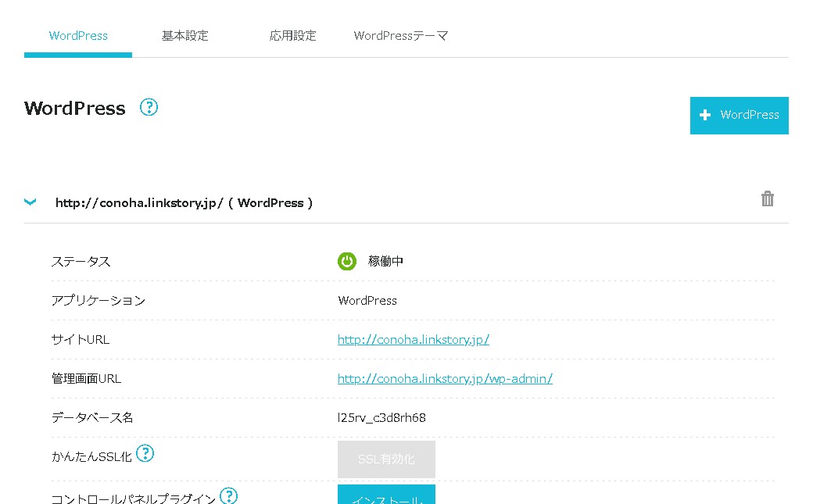This screenshot has width=813, height=504.
Task: Click the trash icon to delete the site
Action: pyautogui.click(x=767, y=199)
